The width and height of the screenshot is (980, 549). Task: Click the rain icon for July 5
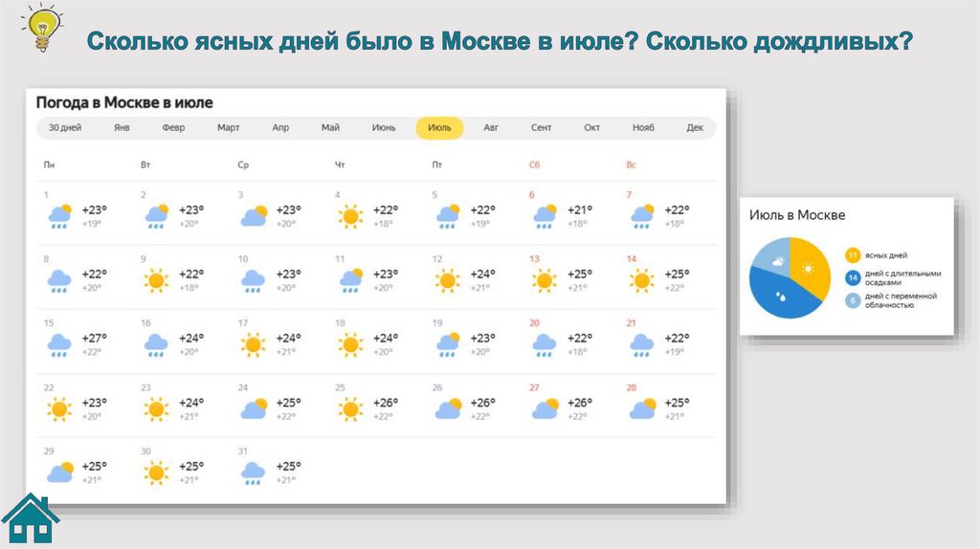[x=448, y=216]
